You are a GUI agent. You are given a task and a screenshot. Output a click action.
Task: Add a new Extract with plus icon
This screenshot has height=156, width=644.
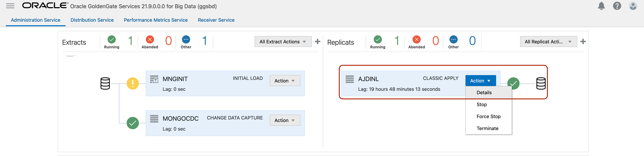click(318, 41)
